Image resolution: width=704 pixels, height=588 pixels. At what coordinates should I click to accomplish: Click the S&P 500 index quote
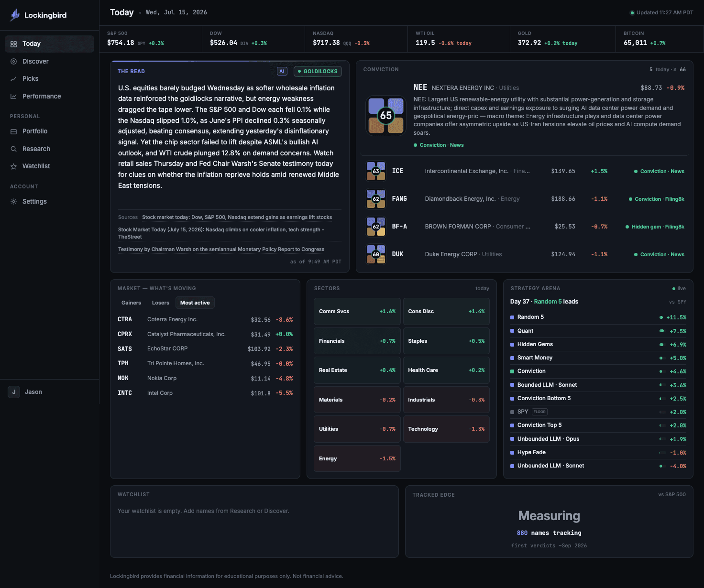pyautogui.click(x=151, y=39)
